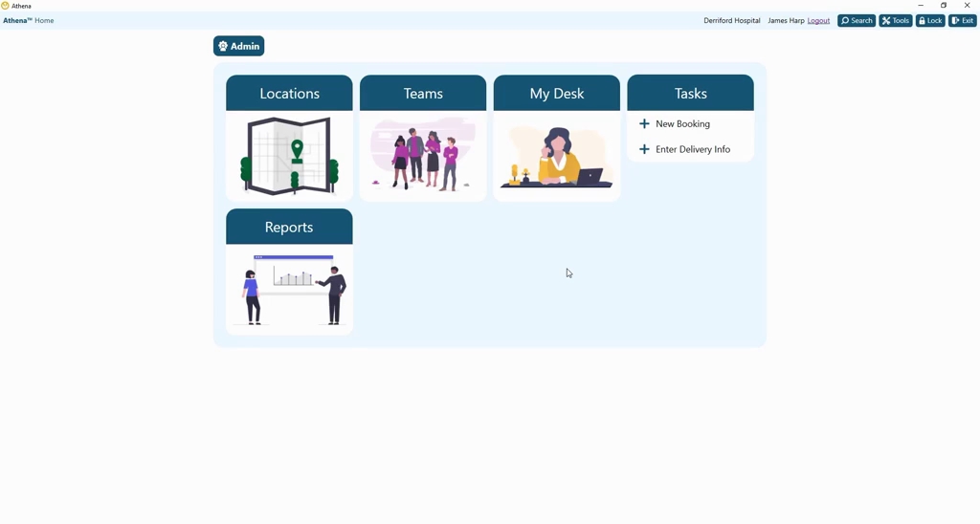Open the Reports header tile
Viewport: 980px width, 524px height.
[x=289, y=227]
